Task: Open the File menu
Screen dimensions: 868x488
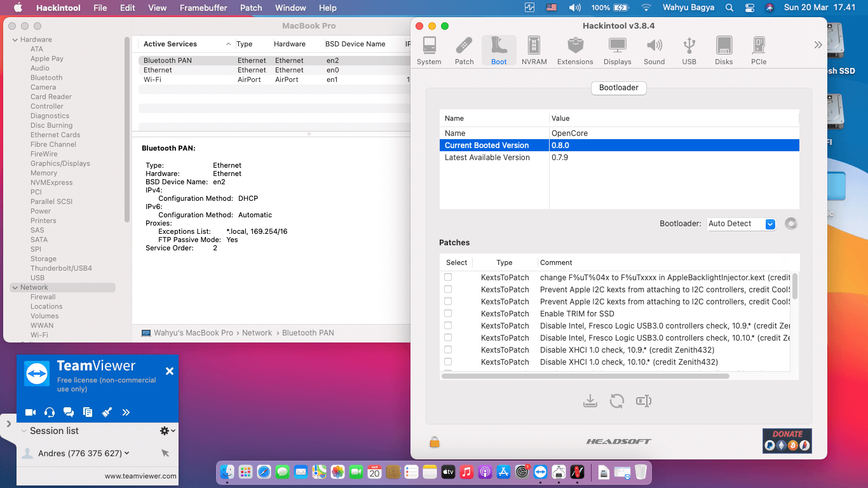Action: tap(100, 8)
